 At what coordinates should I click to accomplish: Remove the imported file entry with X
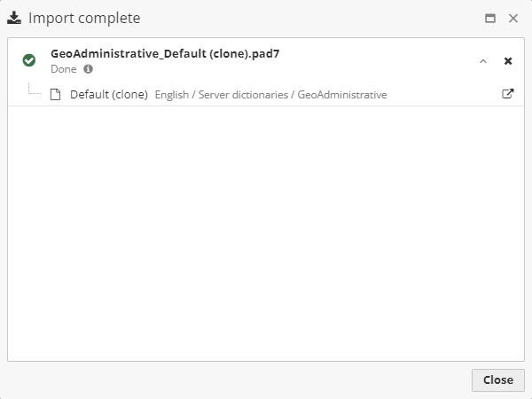coord(508,61)
